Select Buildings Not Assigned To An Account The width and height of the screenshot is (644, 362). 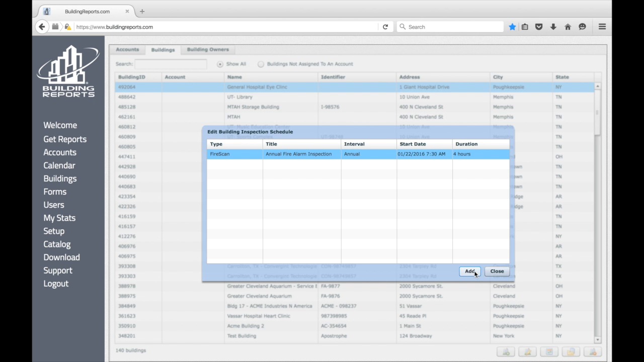(261, 64)
